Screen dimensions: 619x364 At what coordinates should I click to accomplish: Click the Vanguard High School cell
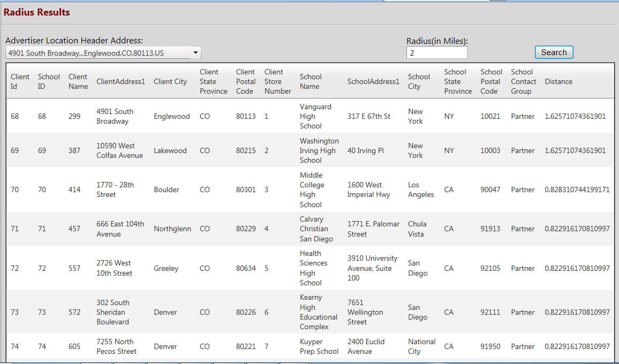coord(315,116)
